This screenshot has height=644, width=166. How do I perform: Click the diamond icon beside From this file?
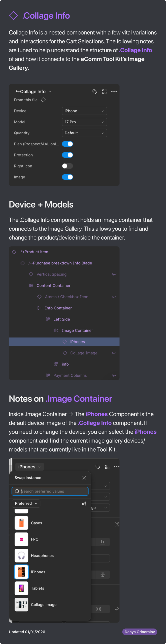click(x=43, y=100)
